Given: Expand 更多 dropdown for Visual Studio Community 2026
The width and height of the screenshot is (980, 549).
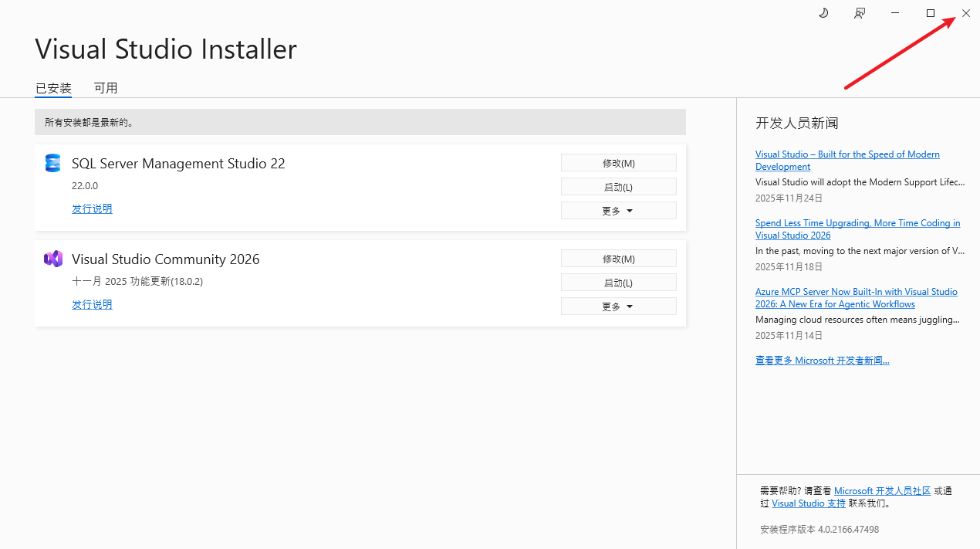Looking at the screenshot, I should (618, 307).
